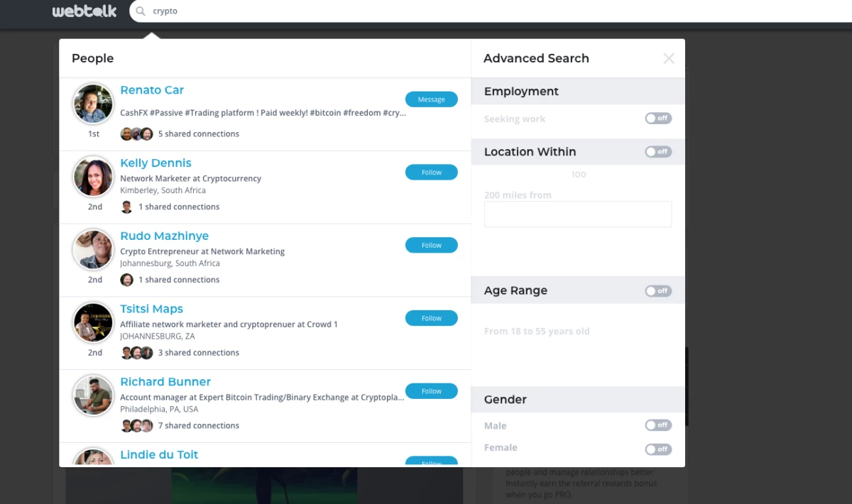The width and height of the screenshot is (852, 504).
Task: Switch on the Female gender filter
Action: [x=657, y=449]
